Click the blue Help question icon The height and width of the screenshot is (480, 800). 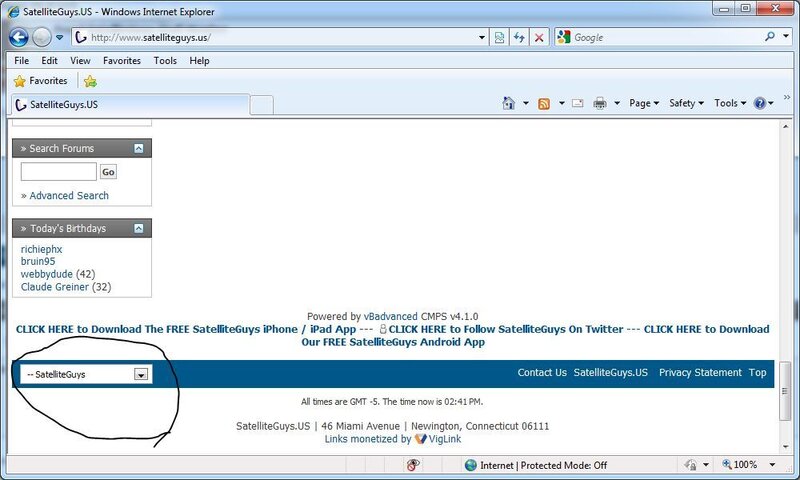pos(760,103)
